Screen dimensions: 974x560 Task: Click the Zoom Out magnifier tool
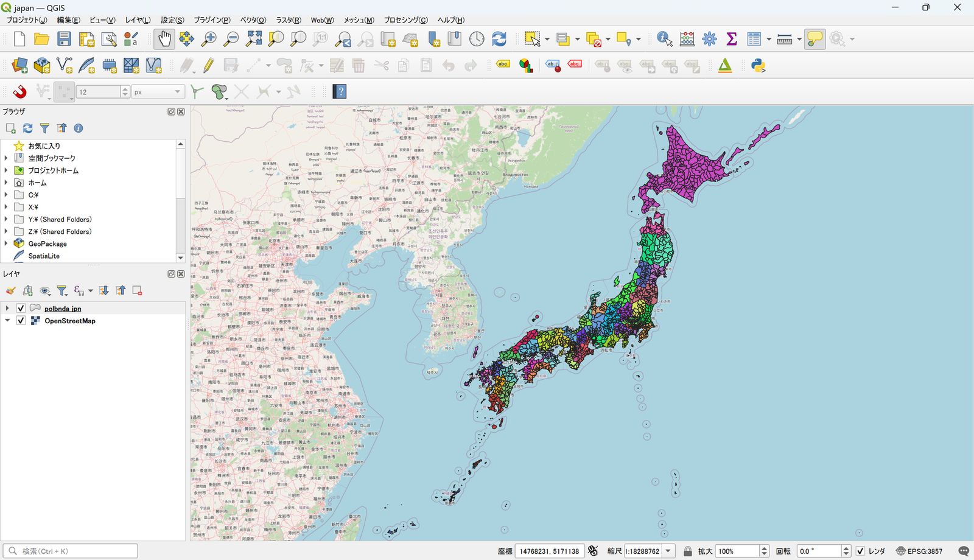[x=231, y=39]
